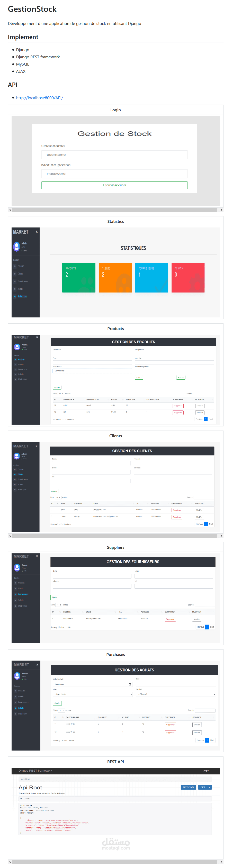Click Modifier for purchase dated 2020-07-02
The image size is (232, 868).
[x=197, y=725]
